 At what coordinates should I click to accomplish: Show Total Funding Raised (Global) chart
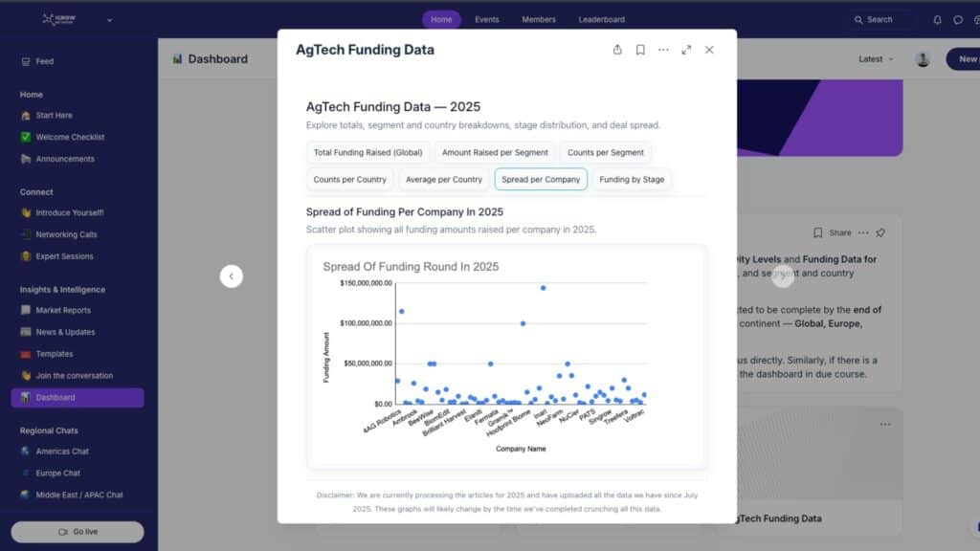(x=367, y=152)
